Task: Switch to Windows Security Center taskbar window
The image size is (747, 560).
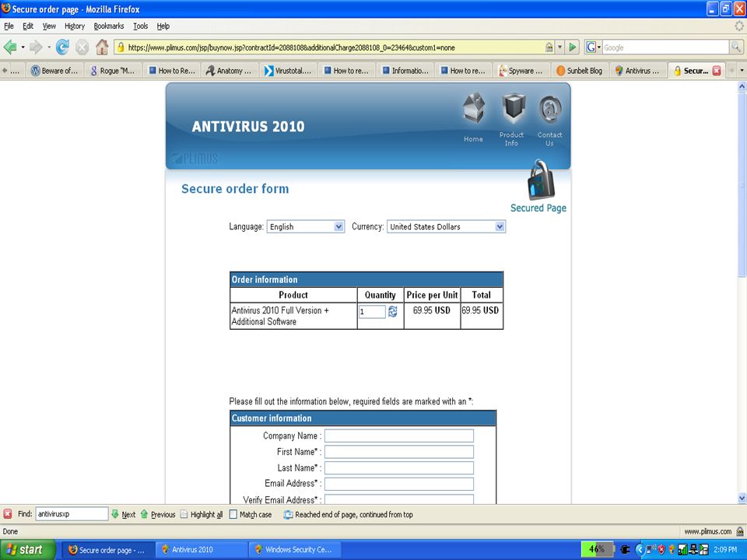Action: tap(296, 550)
